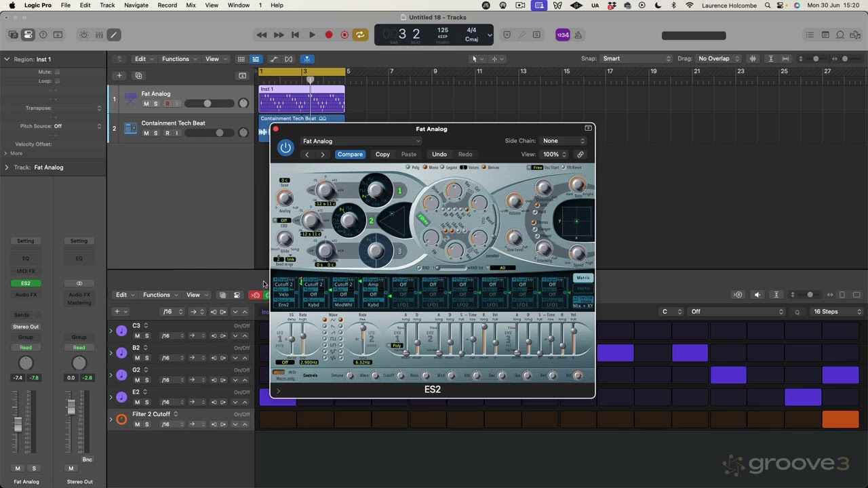Open the 16 Steps pattern length dropdown
868x488 pixels.
[x=837, y=312]
